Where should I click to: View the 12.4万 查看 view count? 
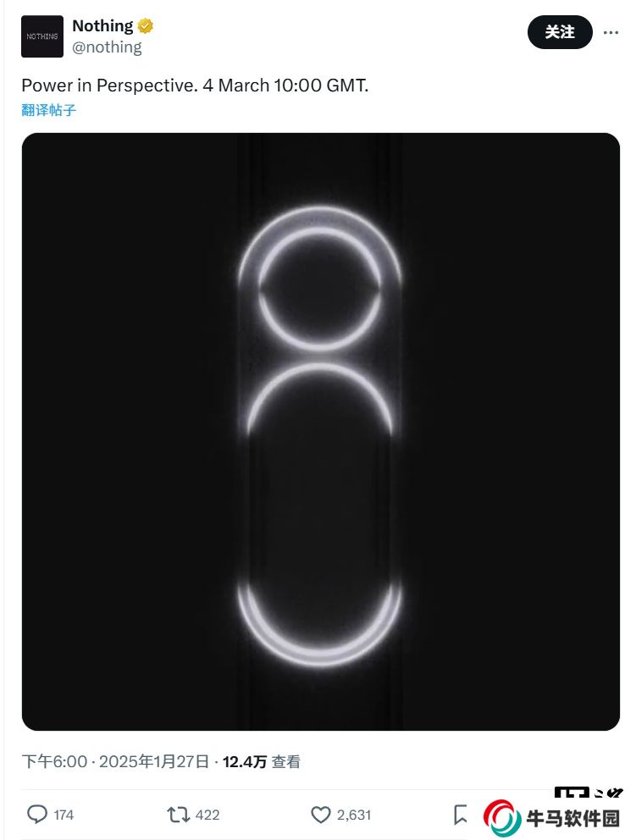[x=262, y=762]
